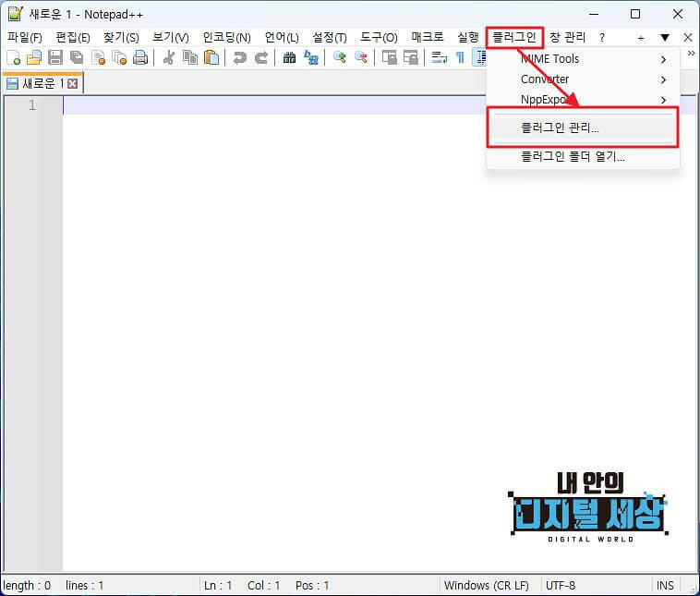This screenshot has height=596, width=700.
Task: Open the 언어(L) menu
Action: coord(282,38)
